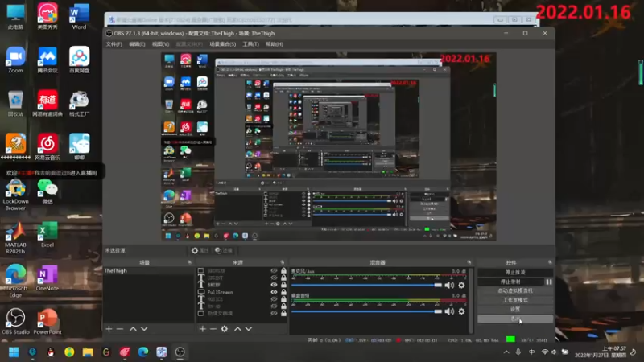The width and height of the screenshot is (644, 362).
Task: Adjust desktop audio volume slider
Action: tap(366, 311)
